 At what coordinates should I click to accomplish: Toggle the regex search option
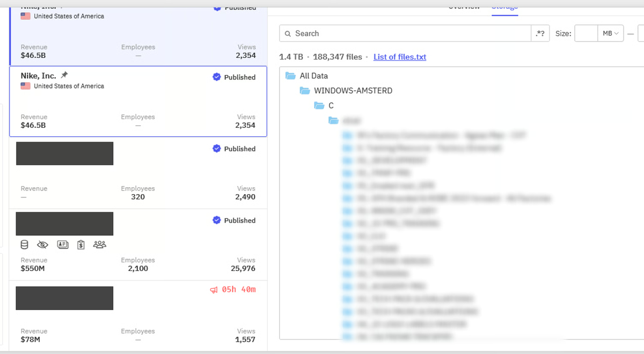540,34
